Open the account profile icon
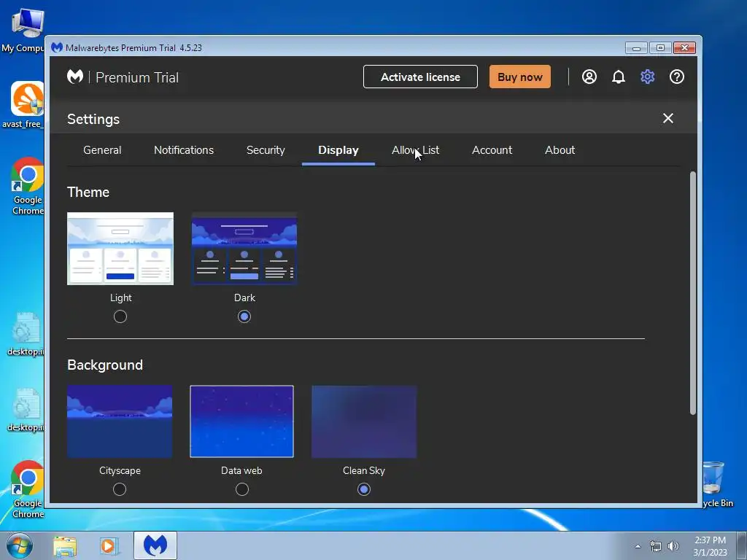The width and height of the screenshot is (747, 560). click(x=589, y=77)
